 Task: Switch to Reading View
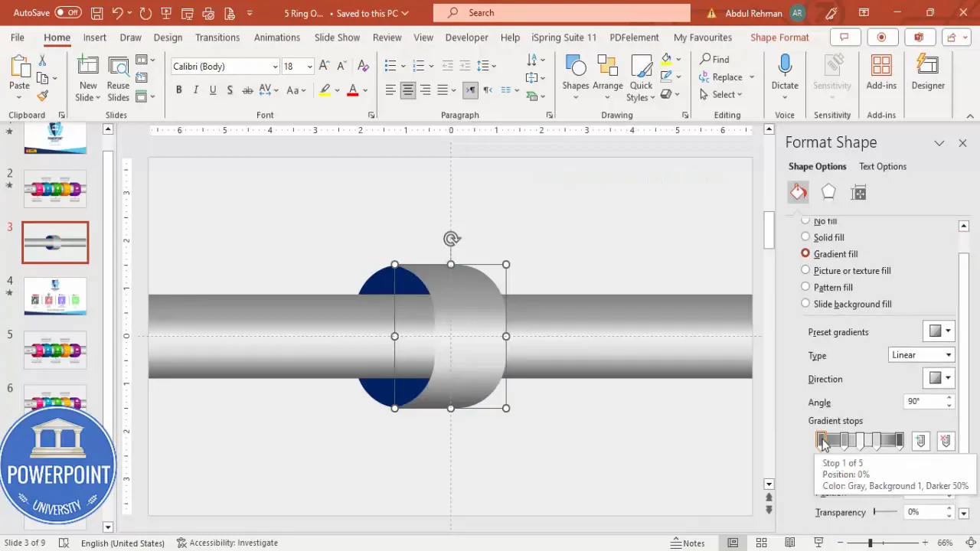pyautogui.click(x=790, y=543)
